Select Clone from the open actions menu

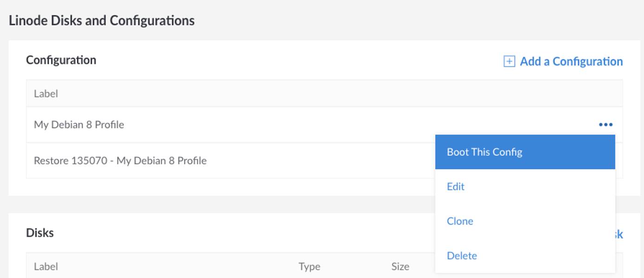(460, 221)
